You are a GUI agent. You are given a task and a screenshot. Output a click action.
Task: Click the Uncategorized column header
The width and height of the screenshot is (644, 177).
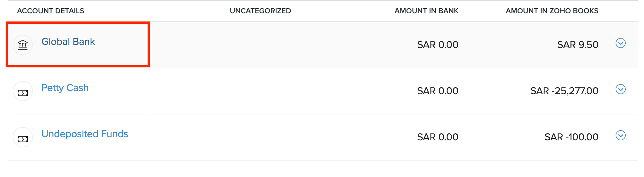pos(260,11)
